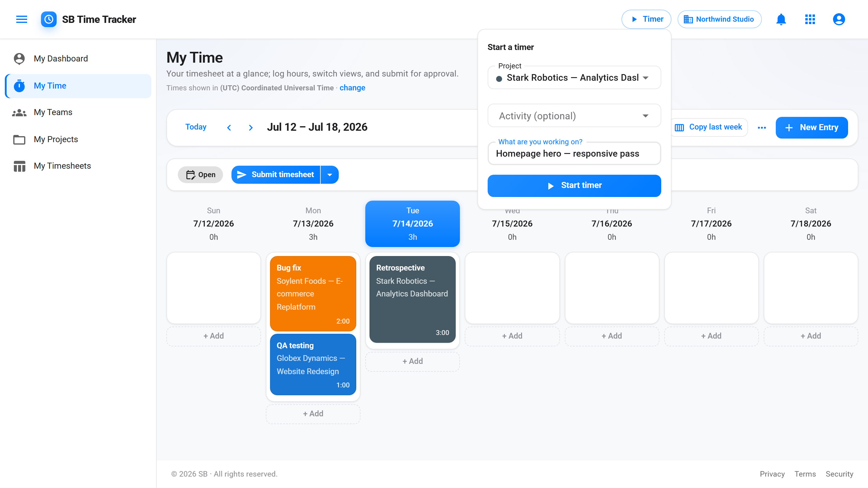Add an entry for Wednesday
This screenshot has height=488, width=868.
(512, 336)
